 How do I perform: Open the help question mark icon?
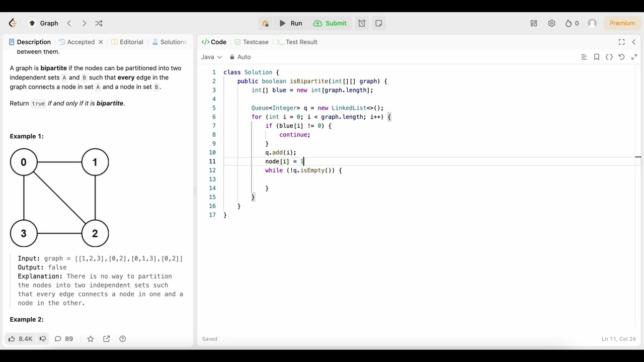[123, 339]
